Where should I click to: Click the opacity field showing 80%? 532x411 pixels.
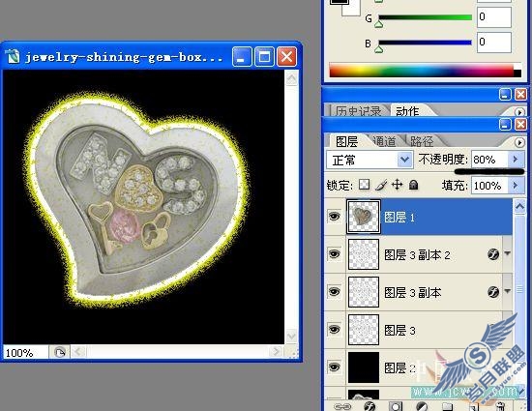(x=489, y=159)
